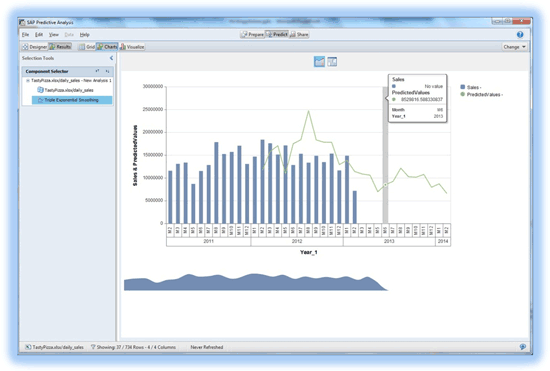Open the File menu
550x371 pixels.
(x=25, y=34)
